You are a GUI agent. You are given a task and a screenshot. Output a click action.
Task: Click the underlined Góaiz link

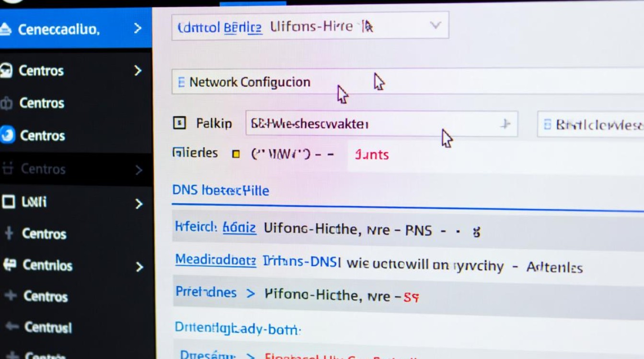coord(239,228)
